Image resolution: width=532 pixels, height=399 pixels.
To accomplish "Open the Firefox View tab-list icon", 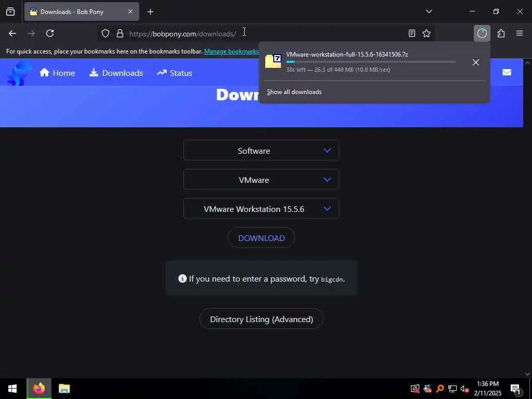I will pyautogui.click(x=10, y=11).
